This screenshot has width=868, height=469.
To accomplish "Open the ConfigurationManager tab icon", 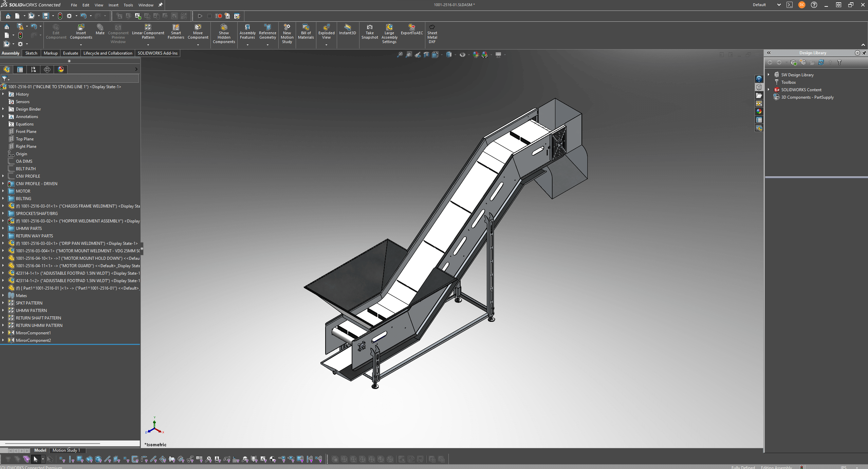I will pos(34,70).
